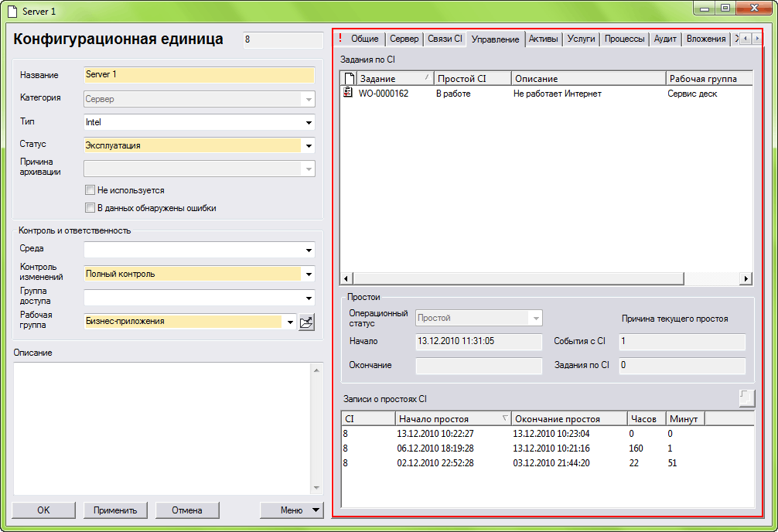
Task: Click the Применить button
Action: coord(115,510)
